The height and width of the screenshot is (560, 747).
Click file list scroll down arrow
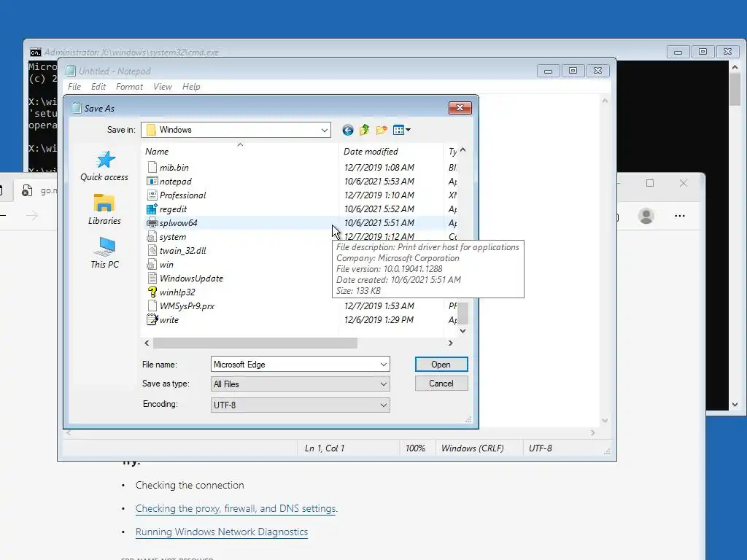(462, 331)
